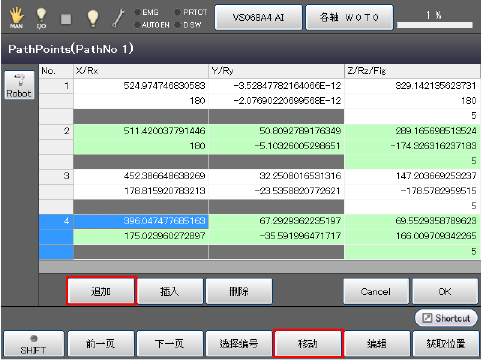The height and width of the screenshot is (360, 481).
Task: Go to 前一页 previous page
Action: point(101,344)
